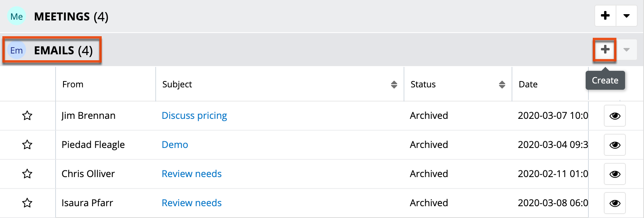Image resolution: width=644 pixels, height=218 pixels.
Task: Star the Piedad Fleagle email row
Action: [27, 145]
